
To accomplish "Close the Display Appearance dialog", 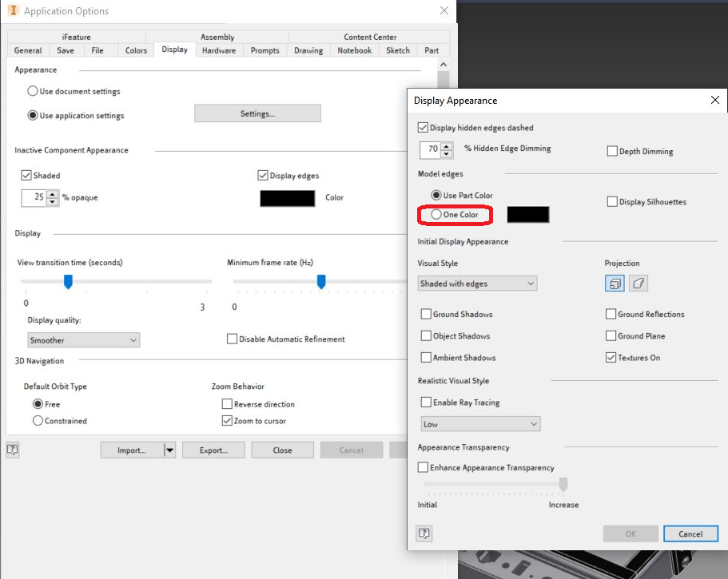I will pyautogui.click(x=715, y=100).
